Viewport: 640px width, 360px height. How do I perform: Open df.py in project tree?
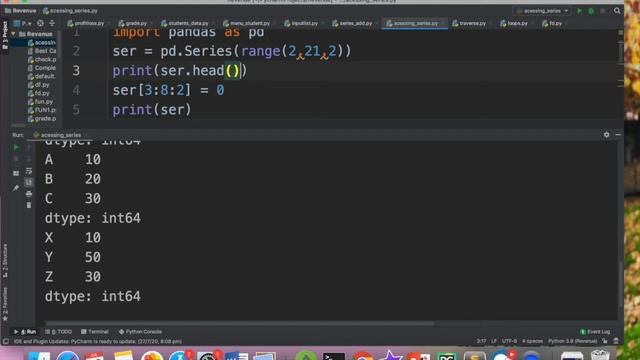coord(38,85)
